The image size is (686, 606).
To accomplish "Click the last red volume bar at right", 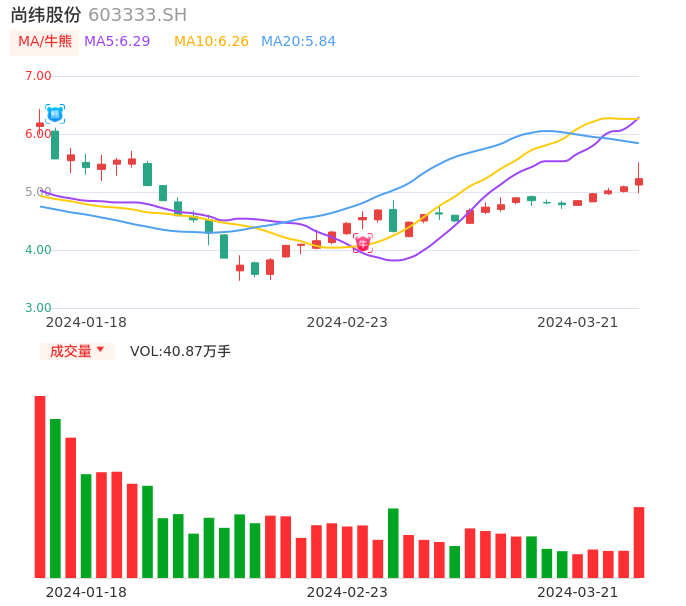I will click(x=639, y=543).
